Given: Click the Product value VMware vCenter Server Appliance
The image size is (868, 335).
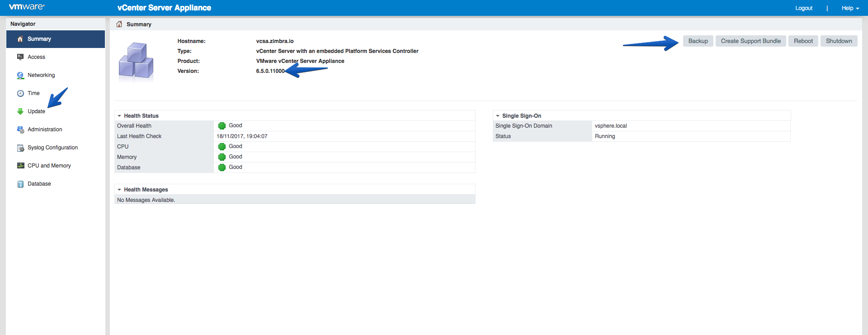Looking at the screenshot, I should point(300,61).
